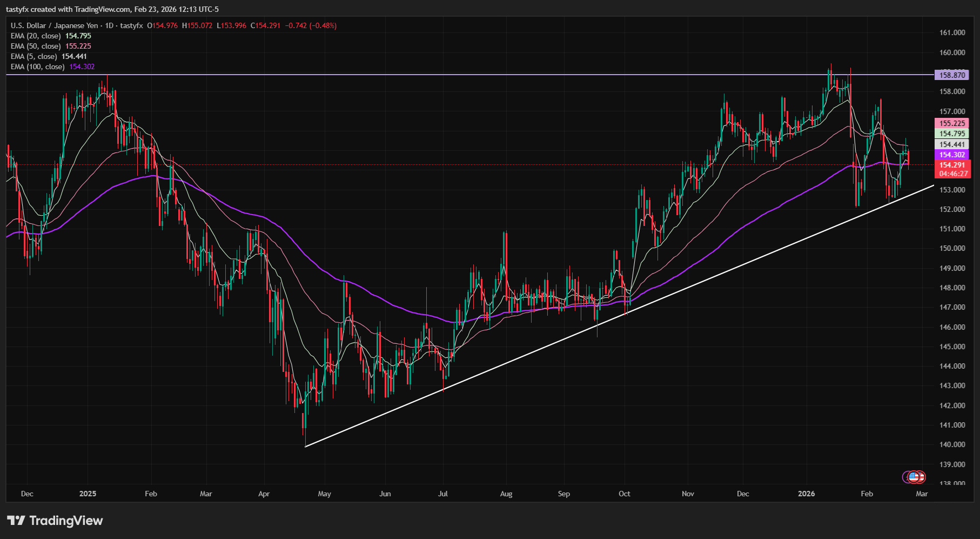
Task: Click the purple 154.302 EMA price label
Action: pos(952,155)
